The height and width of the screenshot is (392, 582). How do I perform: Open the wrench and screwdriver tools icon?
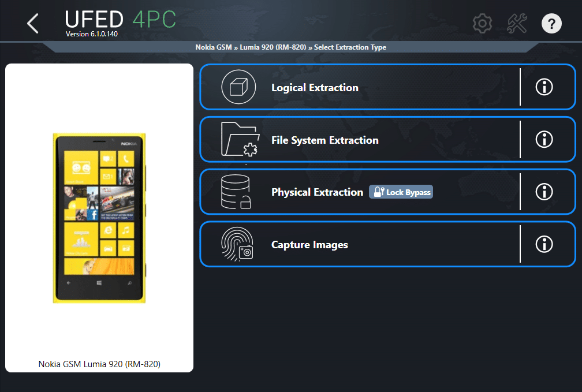coord(517,24)
